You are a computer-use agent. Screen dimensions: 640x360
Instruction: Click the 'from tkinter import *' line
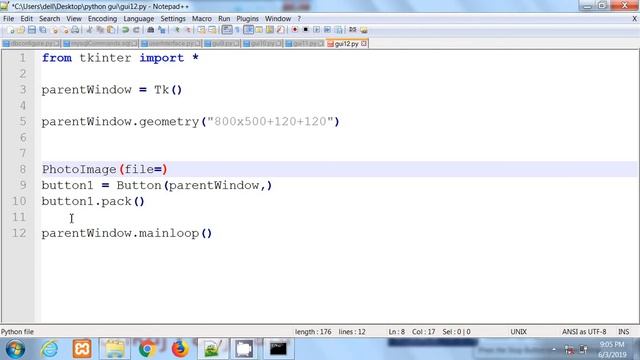point(120,58)
